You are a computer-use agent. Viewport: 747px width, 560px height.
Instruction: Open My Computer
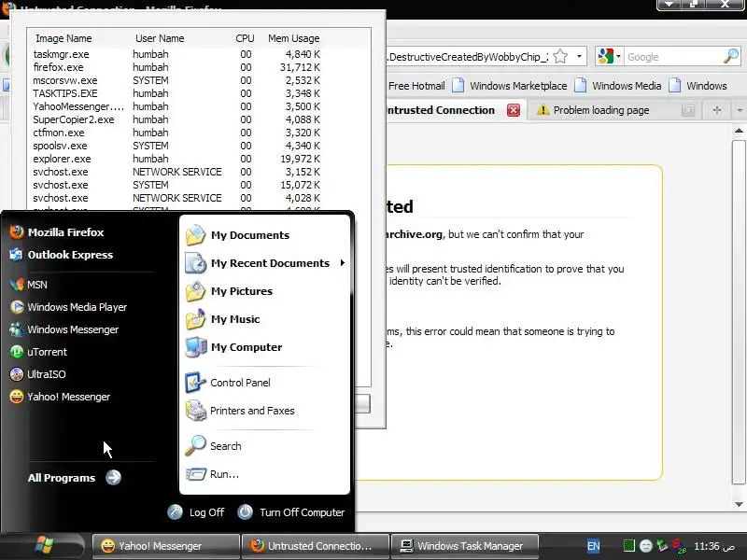pos(234,347)
